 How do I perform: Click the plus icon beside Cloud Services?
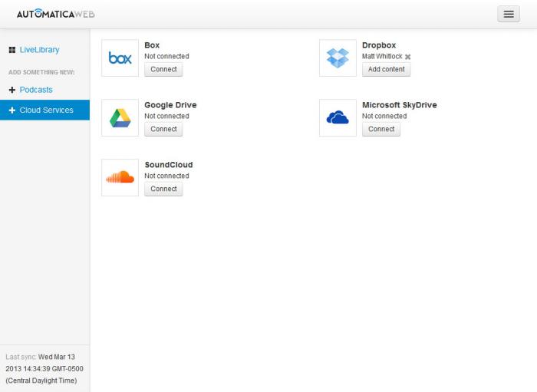tap(12, 110)
